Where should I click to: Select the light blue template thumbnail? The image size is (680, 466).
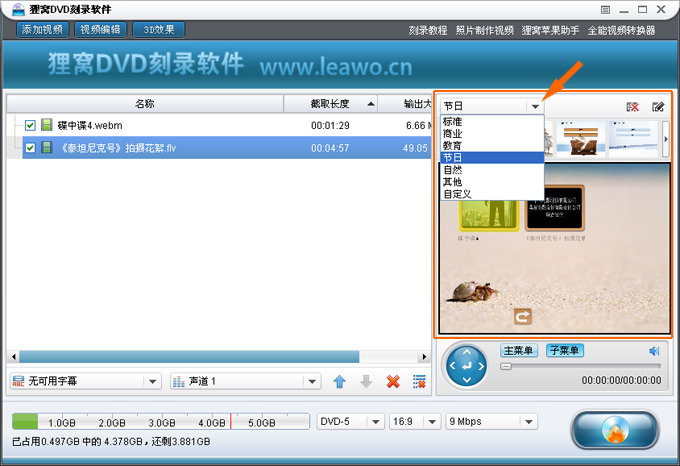pyautogui.click(x=633, y=139)
